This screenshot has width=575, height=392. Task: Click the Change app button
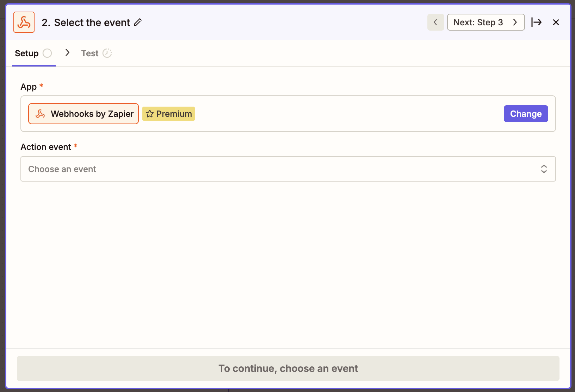[526, 114]
